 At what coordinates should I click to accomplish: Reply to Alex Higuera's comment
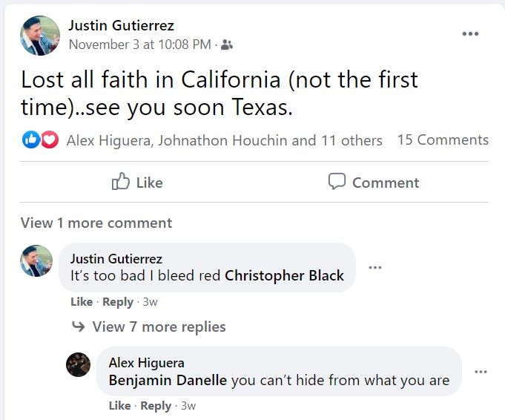(156, 406)
